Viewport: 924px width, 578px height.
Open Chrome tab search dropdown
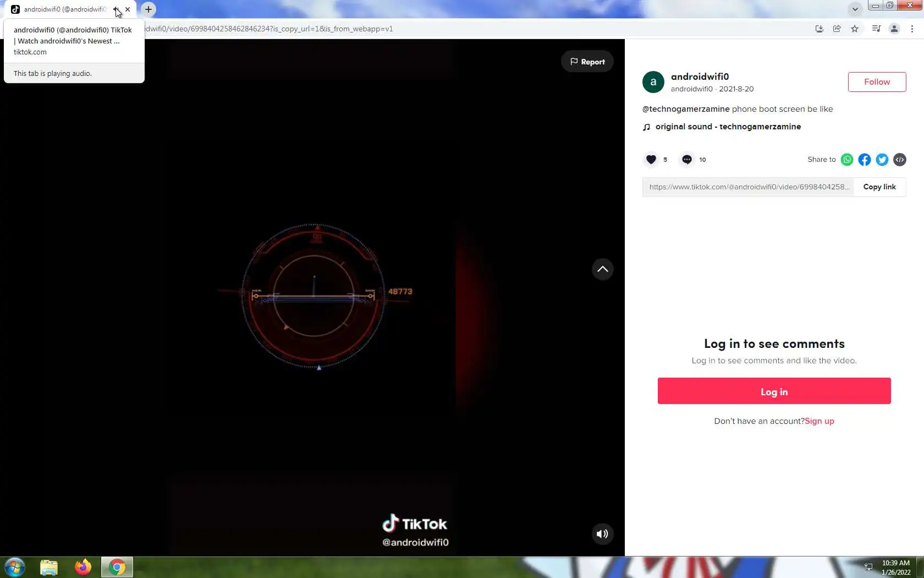[x=855, y=9]
